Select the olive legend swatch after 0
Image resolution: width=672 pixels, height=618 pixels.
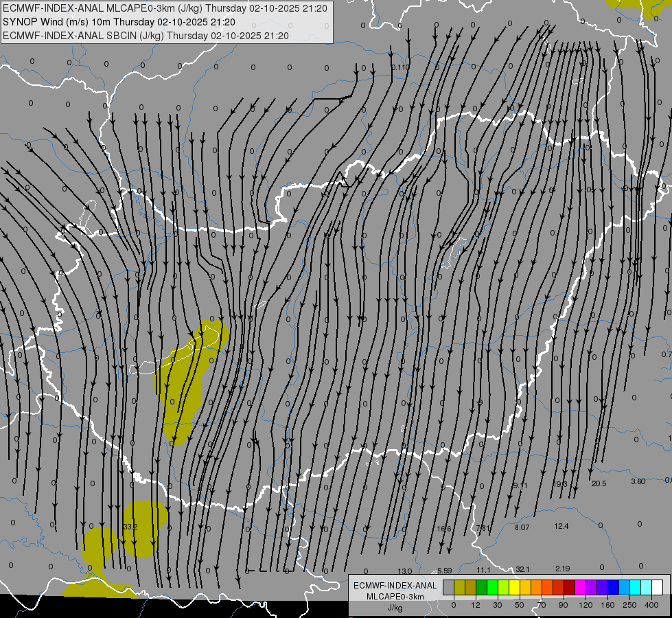459,588
